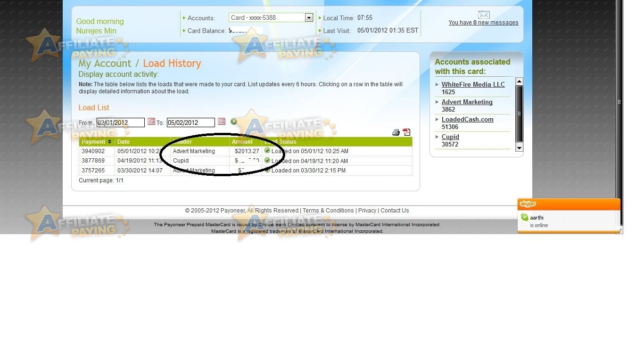
Task: Click 'aarthi is online' in the Skype popup
Action: 539,221
